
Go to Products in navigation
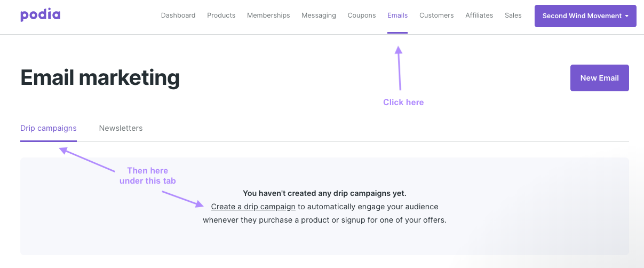[221, 15]
